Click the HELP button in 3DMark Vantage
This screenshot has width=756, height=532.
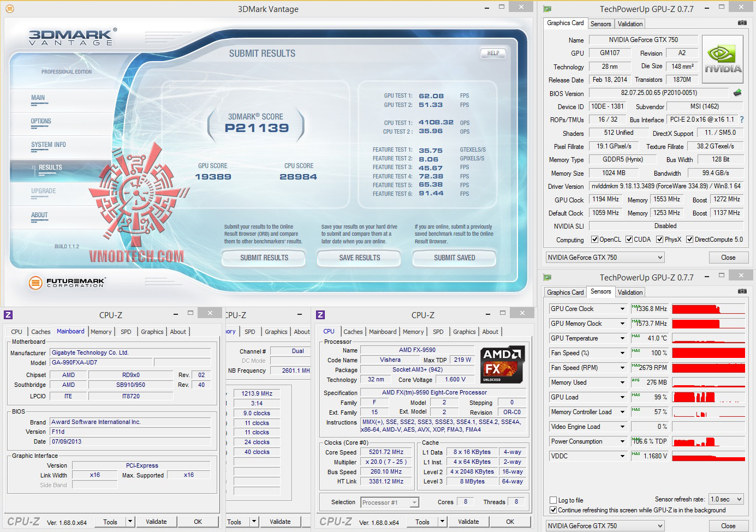coord(493,53)
